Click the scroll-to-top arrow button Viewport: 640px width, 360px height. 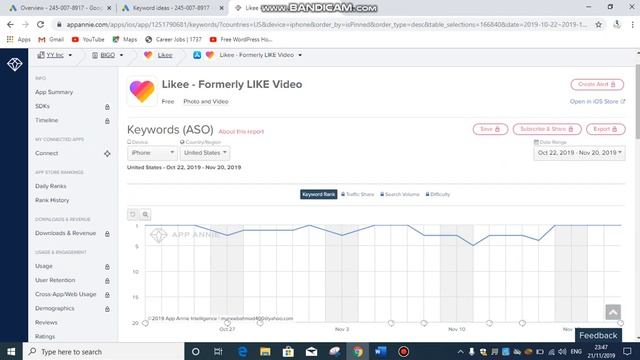tap(613, 312)
